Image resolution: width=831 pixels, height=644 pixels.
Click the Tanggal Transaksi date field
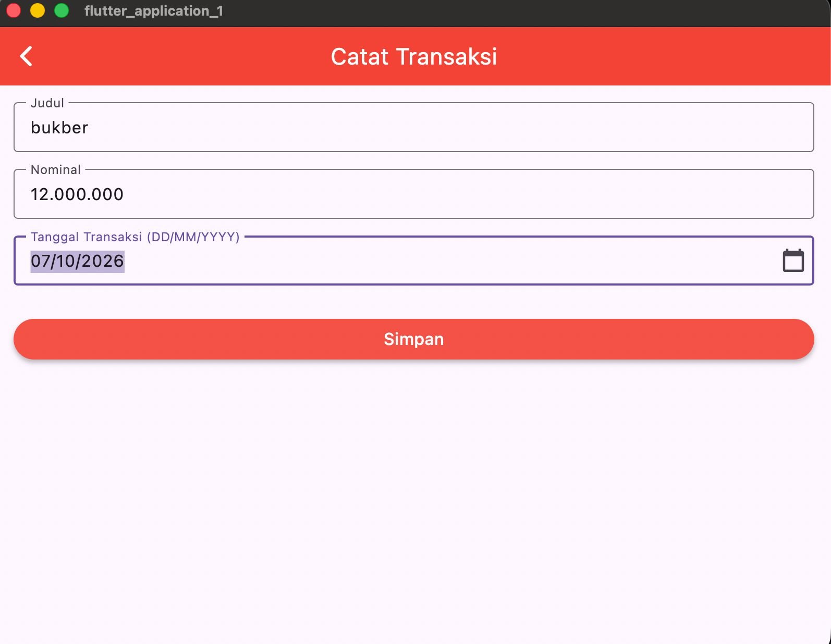[413, 261]
